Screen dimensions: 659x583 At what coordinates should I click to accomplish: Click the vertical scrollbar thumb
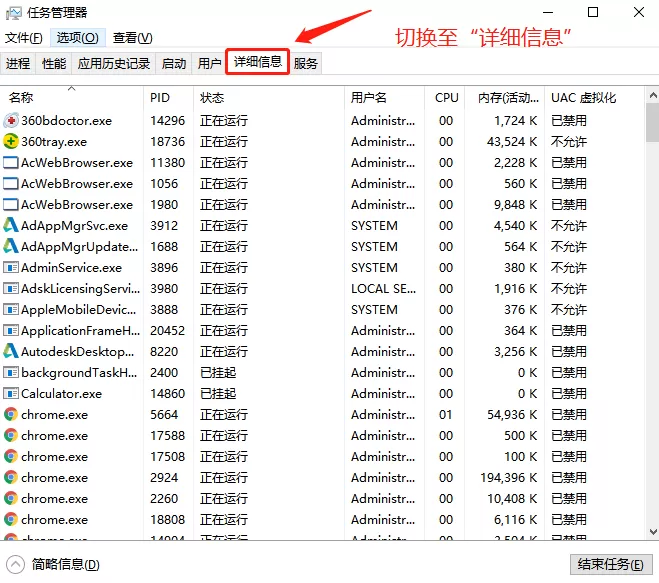click(652, 122)
